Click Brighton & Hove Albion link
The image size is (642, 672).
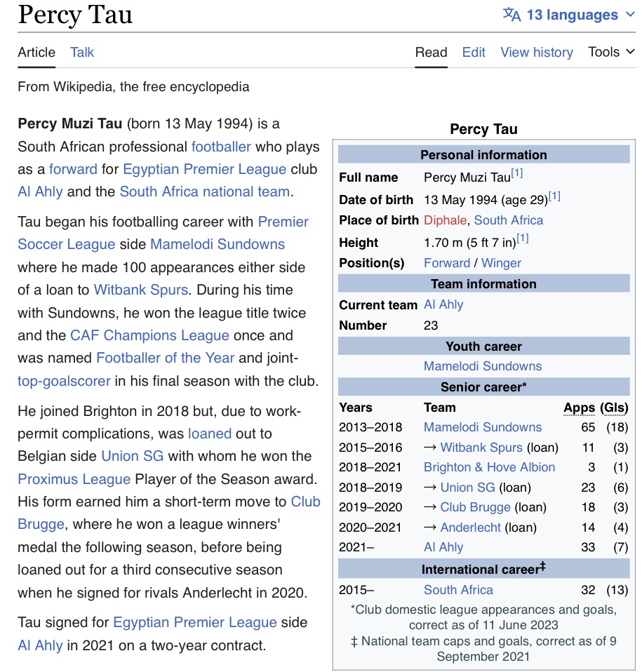click(489, 467)
